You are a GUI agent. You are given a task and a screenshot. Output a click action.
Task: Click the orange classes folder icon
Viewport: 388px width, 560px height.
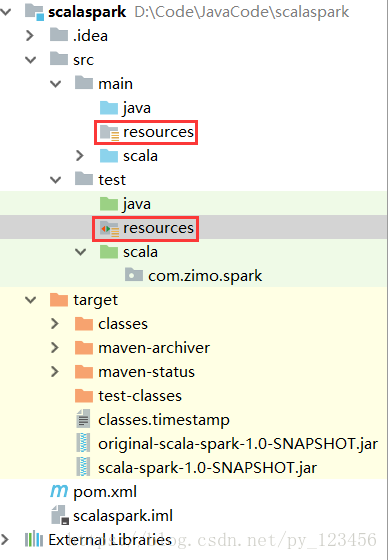click(84, 323)
